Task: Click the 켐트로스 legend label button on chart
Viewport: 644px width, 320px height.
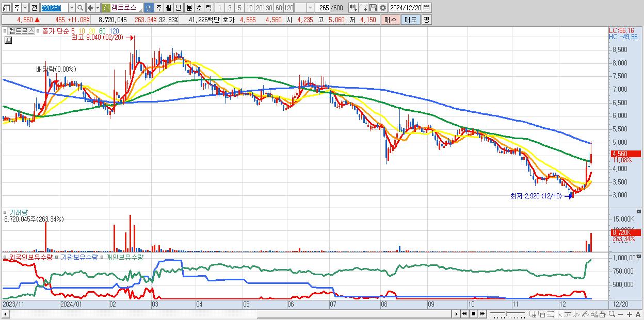Action: (x=21, y=31)
